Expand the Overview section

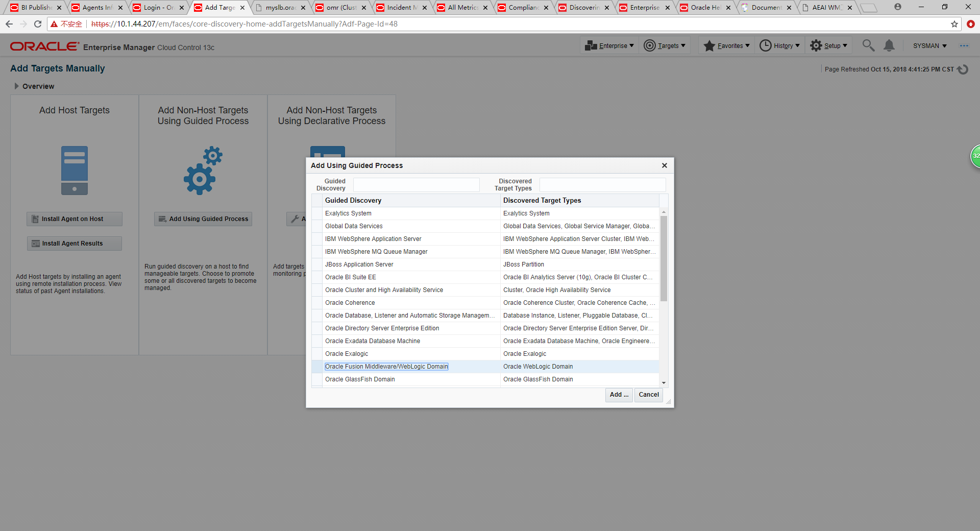click(x=16, y=86)
